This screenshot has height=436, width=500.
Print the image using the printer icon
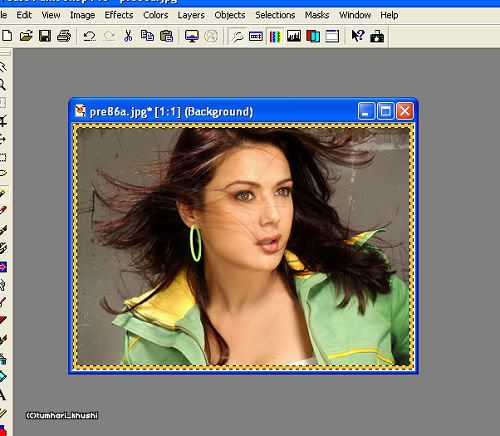click(64, 36)
